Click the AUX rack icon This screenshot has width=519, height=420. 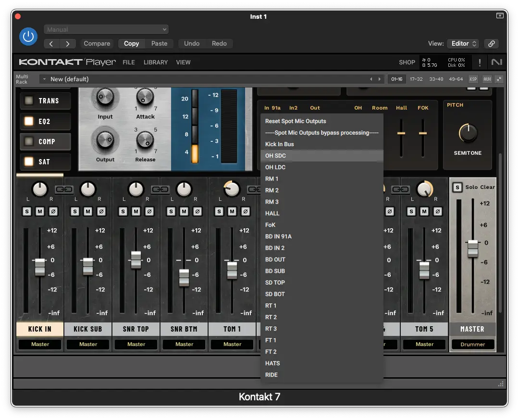[487, 79]
